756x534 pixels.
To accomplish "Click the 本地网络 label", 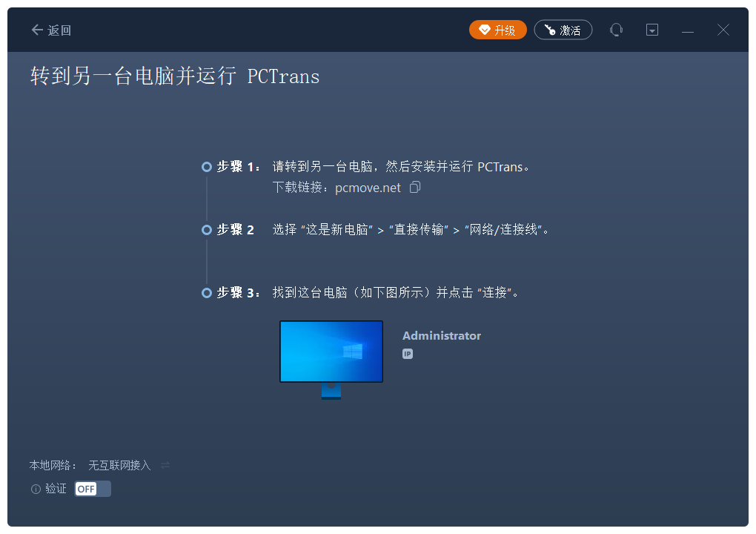I will pos(53,465).
